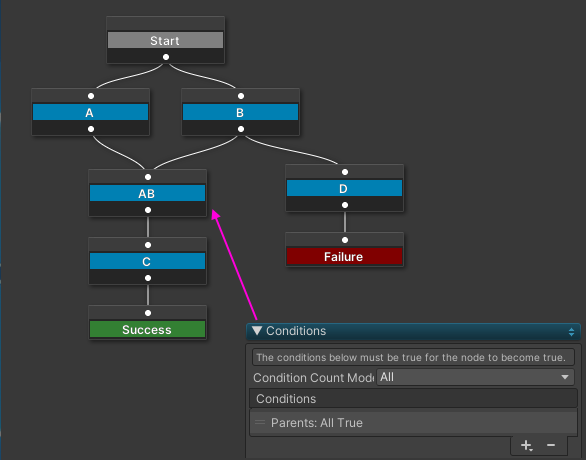This screenshot has height=460, width=586.
Task: Click the D node's bottom output port
Action: coord(345,205)
